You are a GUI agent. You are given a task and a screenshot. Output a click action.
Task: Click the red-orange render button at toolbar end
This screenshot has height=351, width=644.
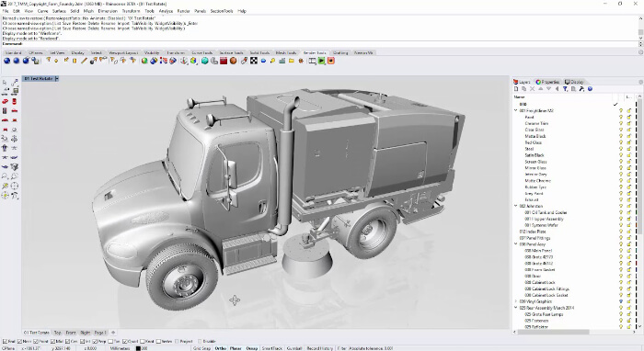tap(331, 61)
